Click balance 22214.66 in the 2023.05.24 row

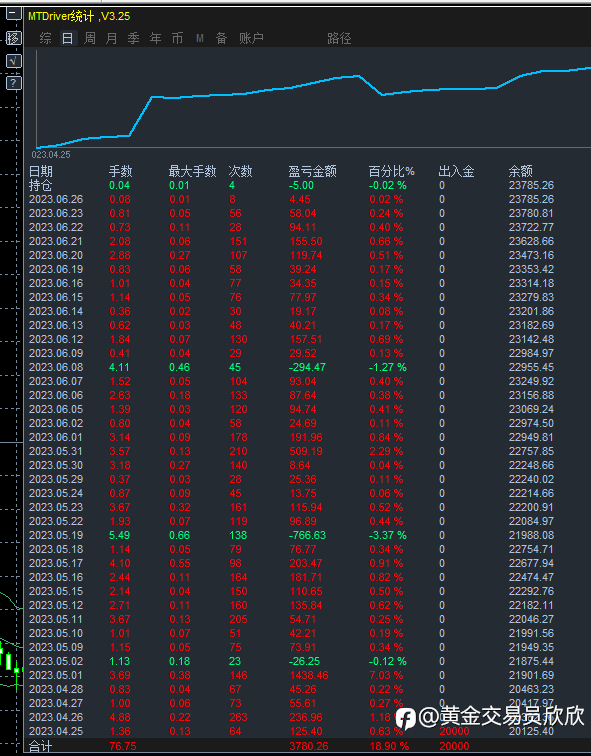[x=531, y=493]
